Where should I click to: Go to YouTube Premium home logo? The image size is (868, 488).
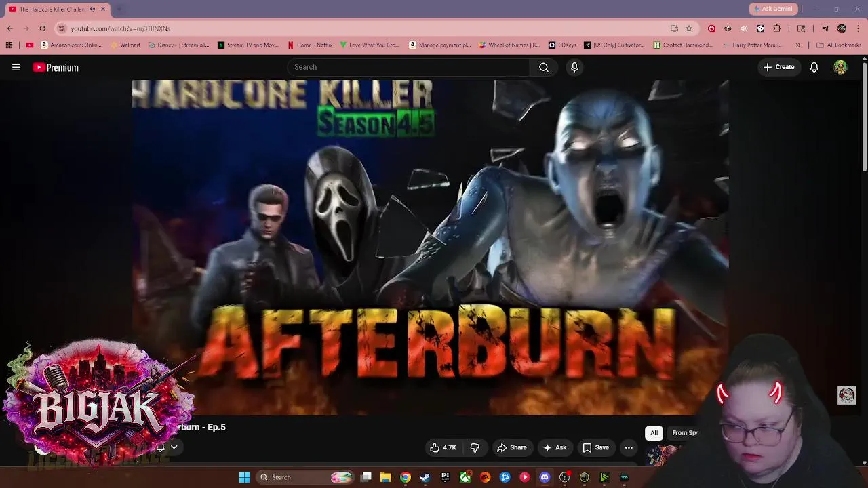[56, 68]
